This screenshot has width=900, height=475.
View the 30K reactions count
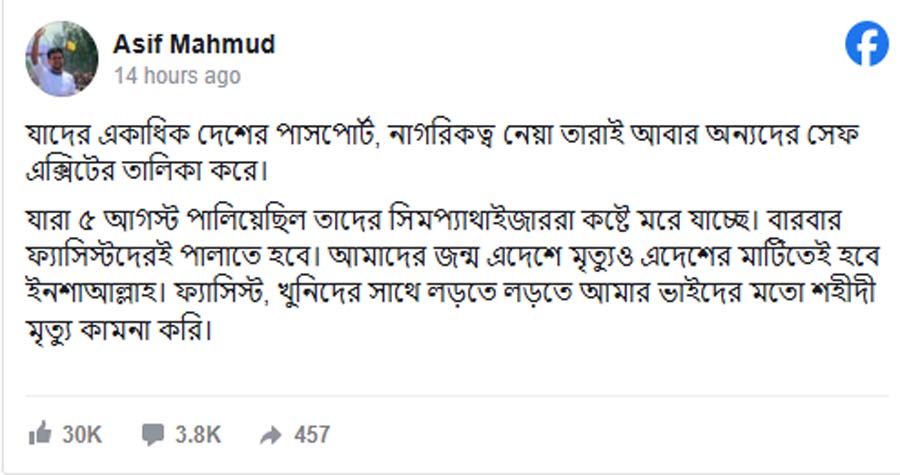(82, 434)
